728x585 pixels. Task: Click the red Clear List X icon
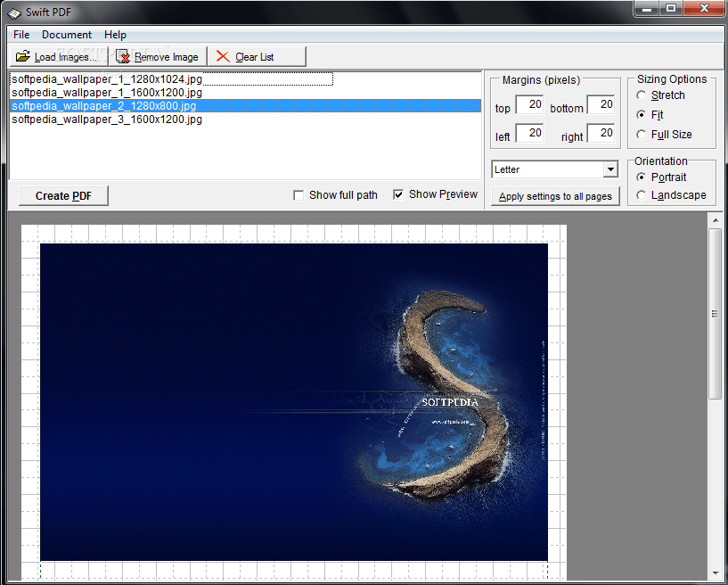pos(222,55)
